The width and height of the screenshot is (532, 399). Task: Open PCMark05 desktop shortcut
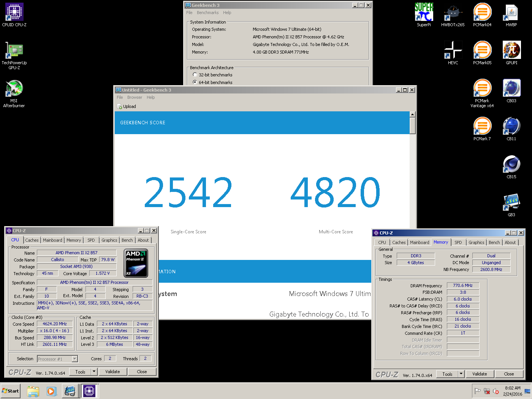click(482, 53)
